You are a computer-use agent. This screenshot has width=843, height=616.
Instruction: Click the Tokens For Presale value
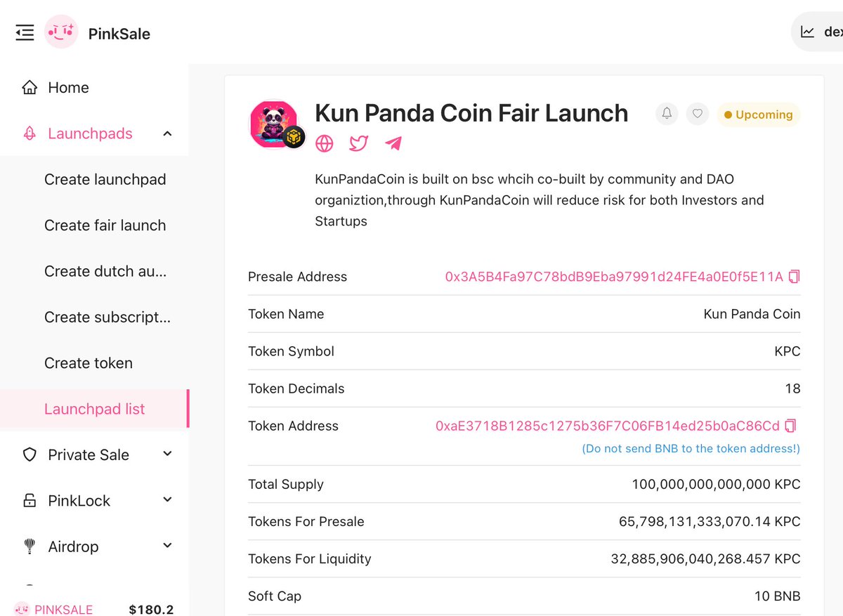point(710,522)
